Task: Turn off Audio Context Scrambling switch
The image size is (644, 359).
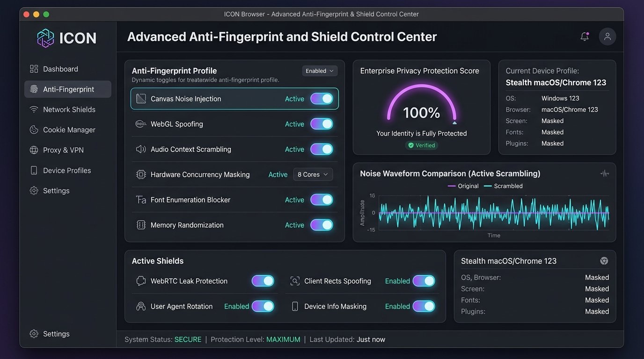Action: coord(322,149)
